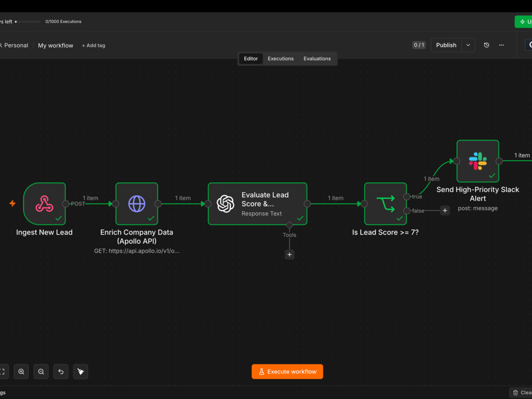Fit the workflow to view

point(3,371)
